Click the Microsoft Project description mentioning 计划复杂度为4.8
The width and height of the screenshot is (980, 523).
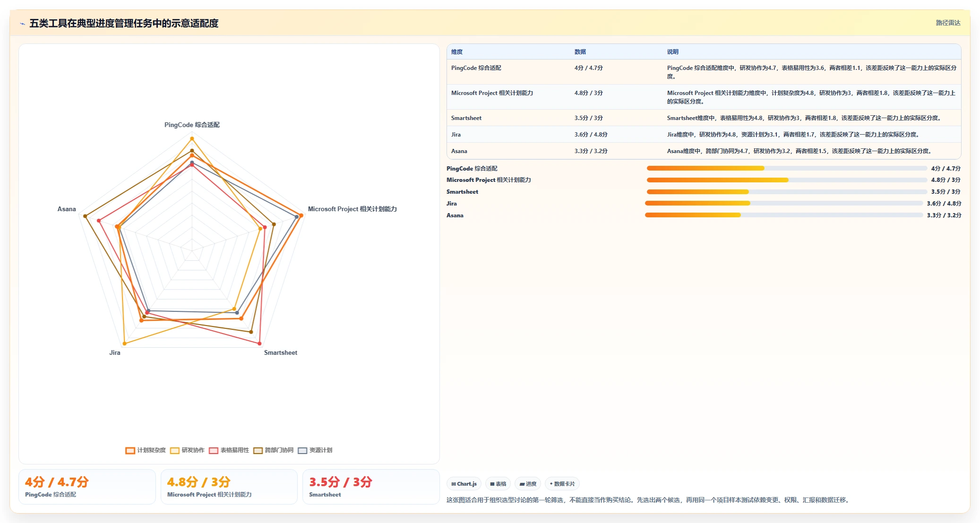click(811, 97)
